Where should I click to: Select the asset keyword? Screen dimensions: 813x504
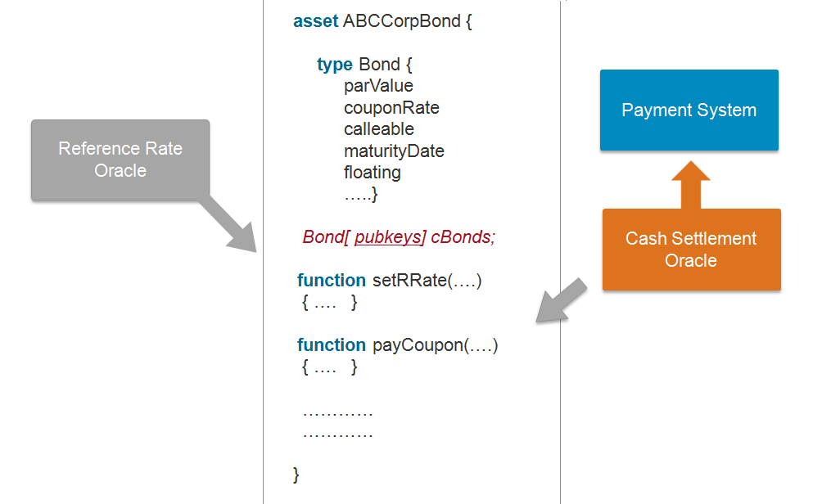click(x=315, y=21)
